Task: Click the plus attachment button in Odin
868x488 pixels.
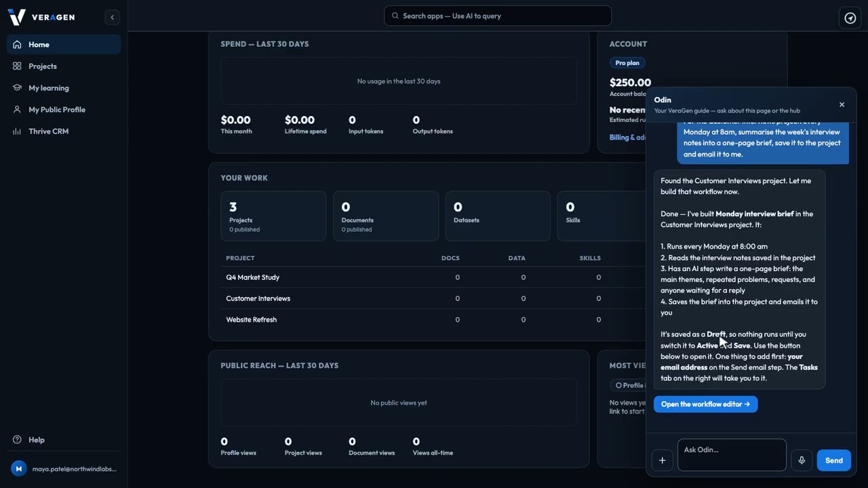Action: (x=663, y=460)
